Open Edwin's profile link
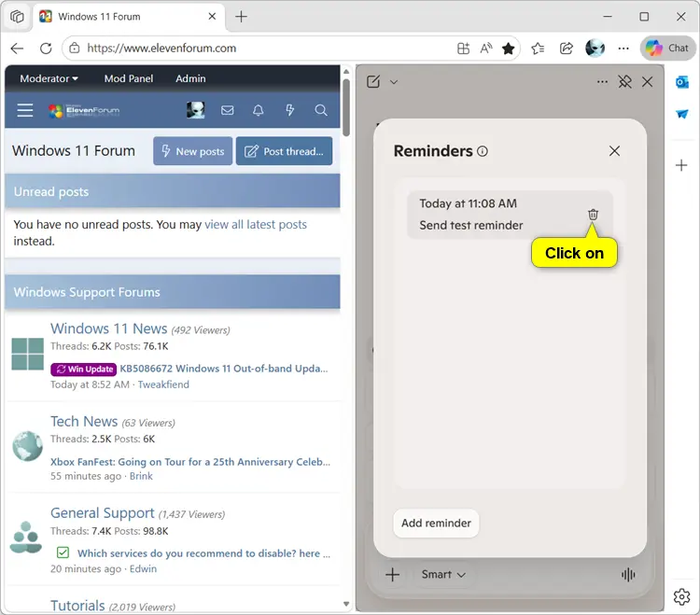This screenshot has width=700, height=615. pos(143,569)
